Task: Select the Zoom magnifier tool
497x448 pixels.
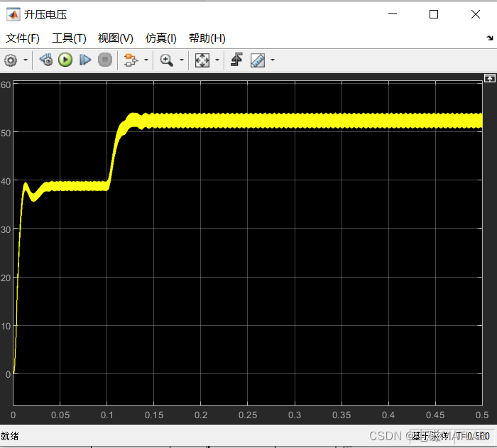Action: (167, 60)
